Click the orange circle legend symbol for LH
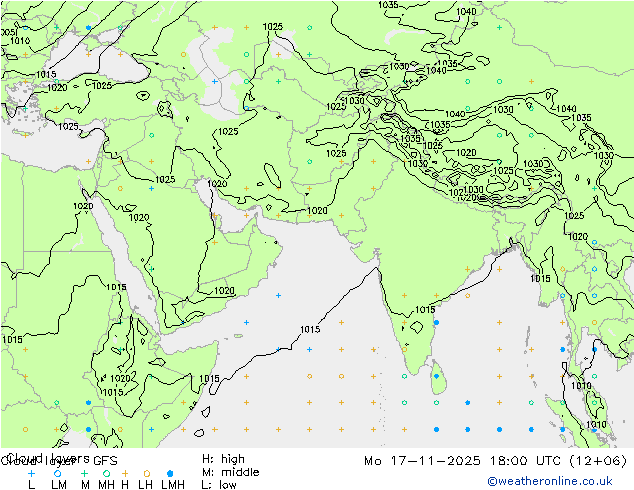The height and width of the screenshot is (490, 634). [x=147, y=473]
